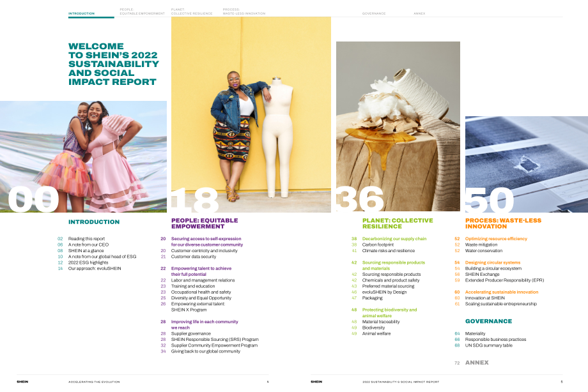This screenshot has height=392, width=588.
Task: Select 'Material traceability' entry
Action: tap(381, 322)
